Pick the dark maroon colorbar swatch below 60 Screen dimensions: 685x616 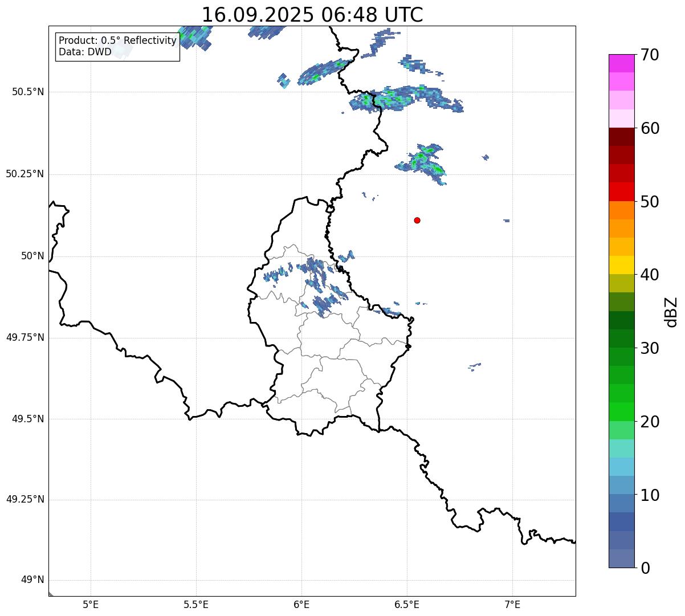tap(622, 137)
